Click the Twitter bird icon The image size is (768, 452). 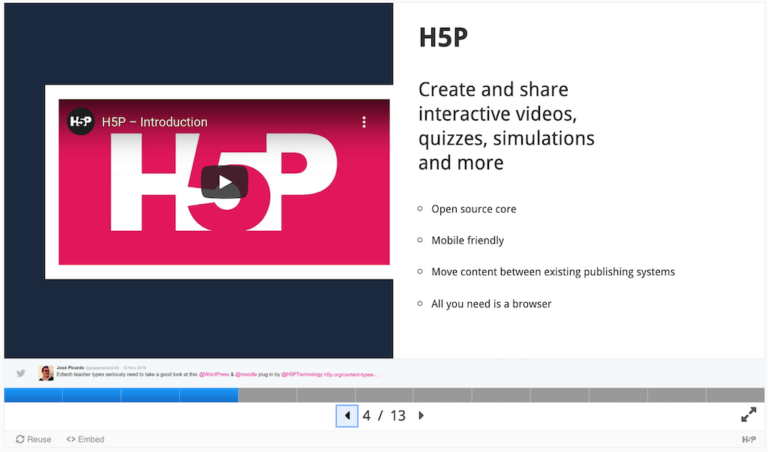pos(21,373)
